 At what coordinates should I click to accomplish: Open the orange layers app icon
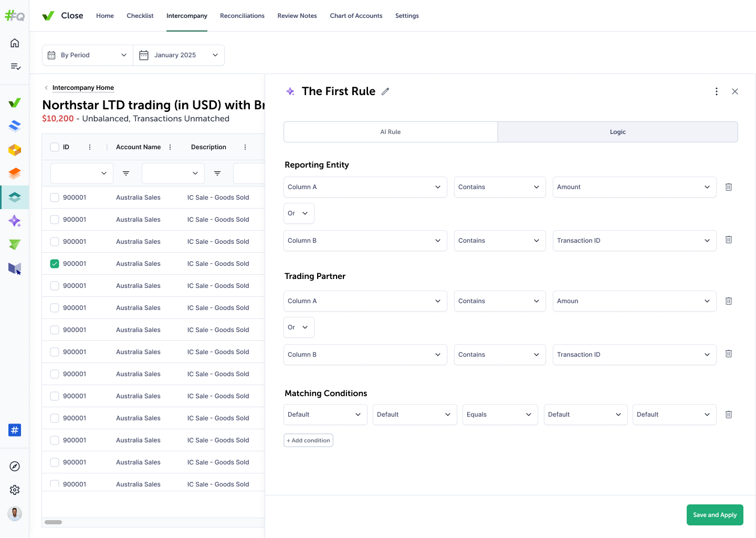click(15, 173)
